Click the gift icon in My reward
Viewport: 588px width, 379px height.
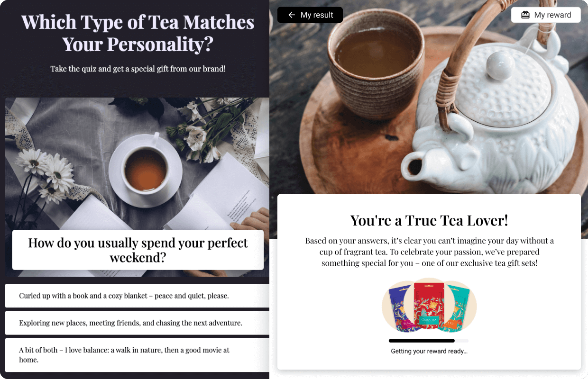tap(525, 15)
